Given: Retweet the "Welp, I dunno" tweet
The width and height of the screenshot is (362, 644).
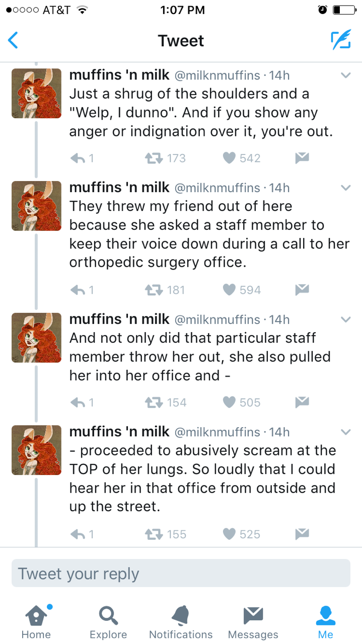Looking at the screenshot, I should pos(151,158).
